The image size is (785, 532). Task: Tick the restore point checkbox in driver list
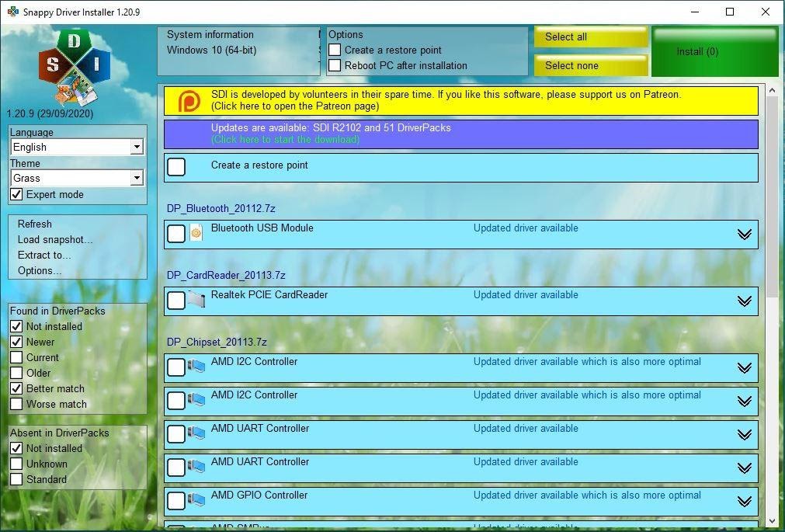(x=176, y=167)
